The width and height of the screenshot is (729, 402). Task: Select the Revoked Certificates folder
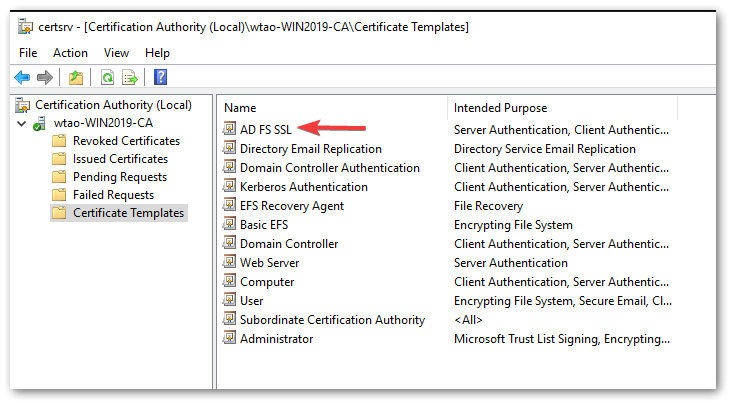pyautogui.click(x=126, y=141)
